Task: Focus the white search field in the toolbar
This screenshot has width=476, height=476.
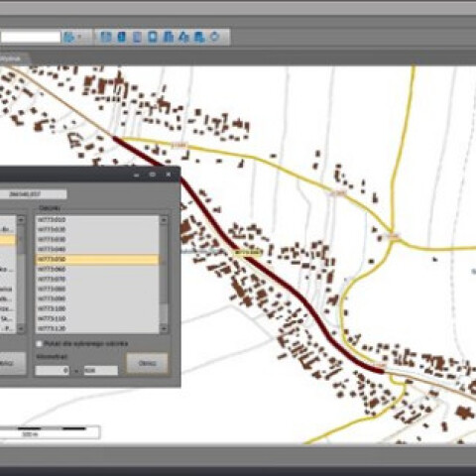Action: 31,37
